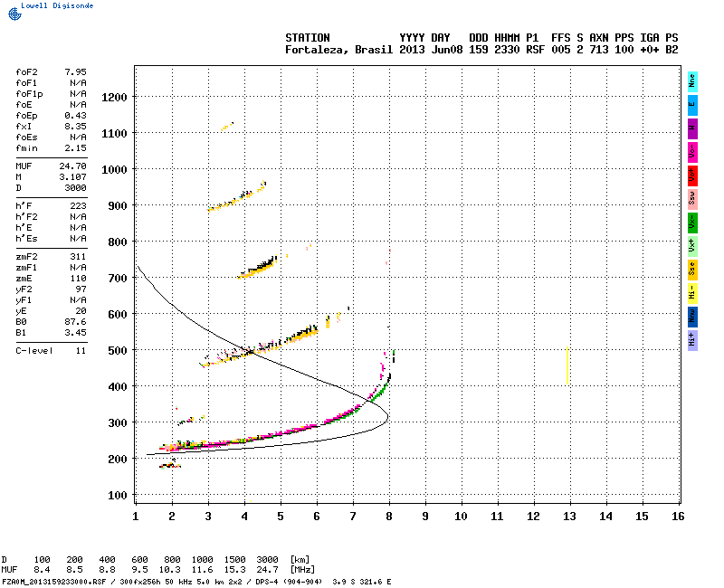The width and height of the screenshot is (724, 588).
Task: Click the Lowell Digisonde globe logo
Action: [x=14, y=14]
